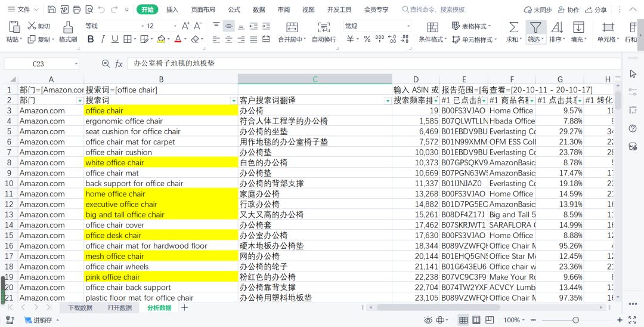This screenshot has height=327, width=644.
Task: Switch to Page Break Preview in status bar
Action: [490, 320]
